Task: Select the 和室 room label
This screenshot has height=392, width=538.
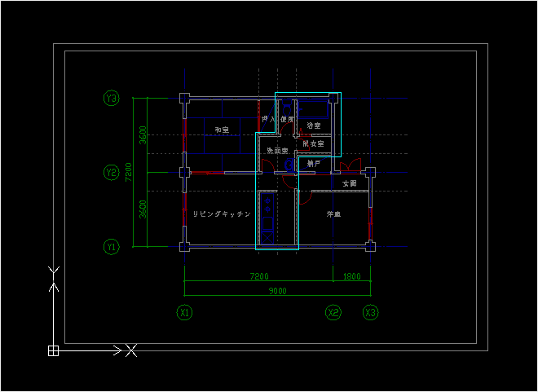Action: [x=222, y=130]
